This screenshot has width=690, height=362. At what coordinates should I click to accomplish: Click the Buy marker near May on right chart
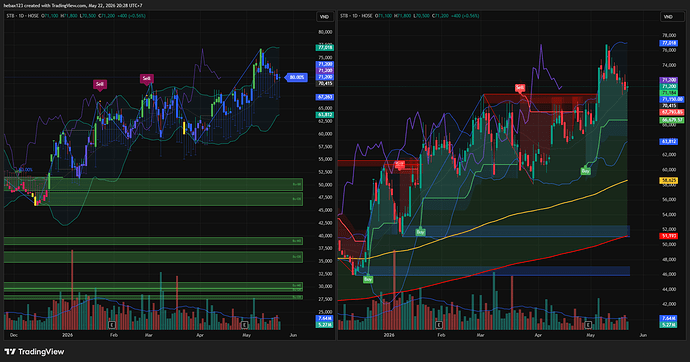tap(585, 171)
